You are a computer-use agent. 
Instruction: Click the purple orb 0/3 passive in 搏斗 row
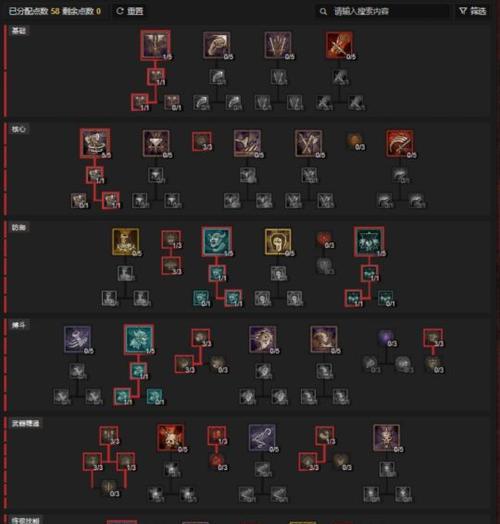coord(386,338)
